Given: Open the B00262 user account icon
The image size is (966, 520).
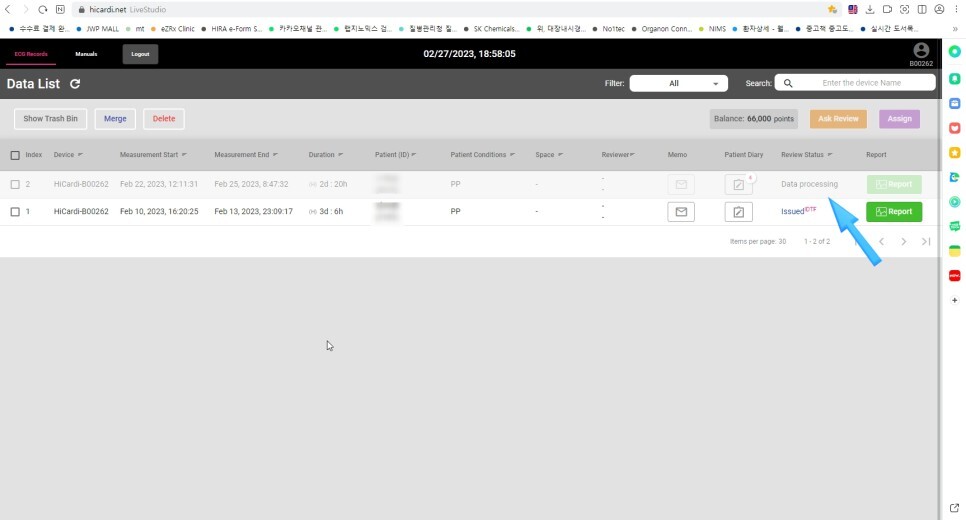Looking at the screenshot, I should (921, 51).
